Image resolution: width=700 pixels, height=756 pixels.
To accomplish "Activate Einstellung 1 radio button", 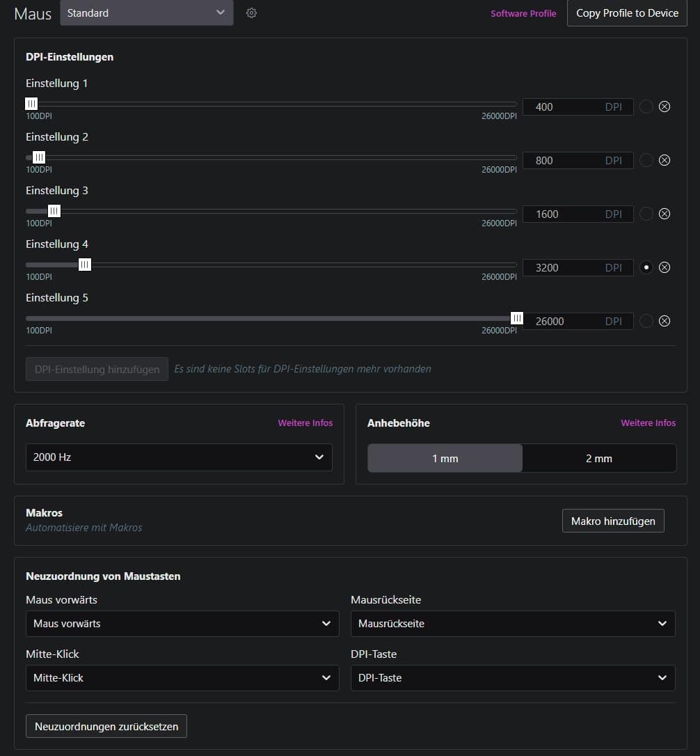I will coord(646,107).
